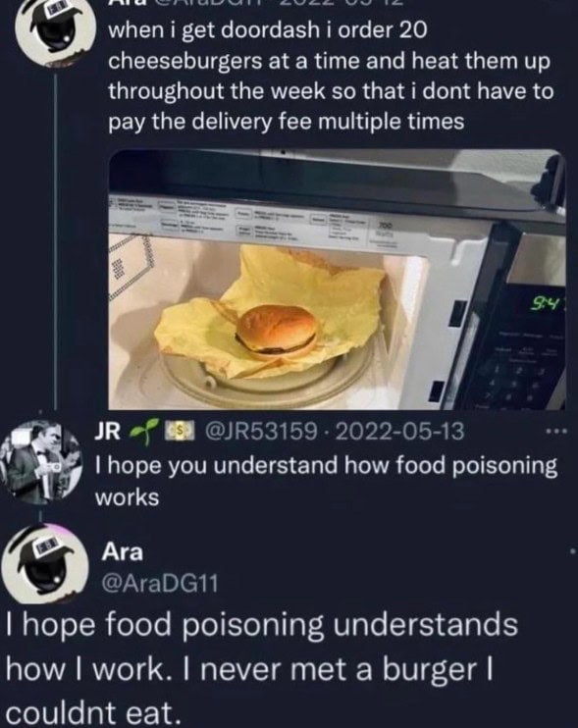Open the @AraDG11 handle link
578x728 pixels.
(160, 584)
